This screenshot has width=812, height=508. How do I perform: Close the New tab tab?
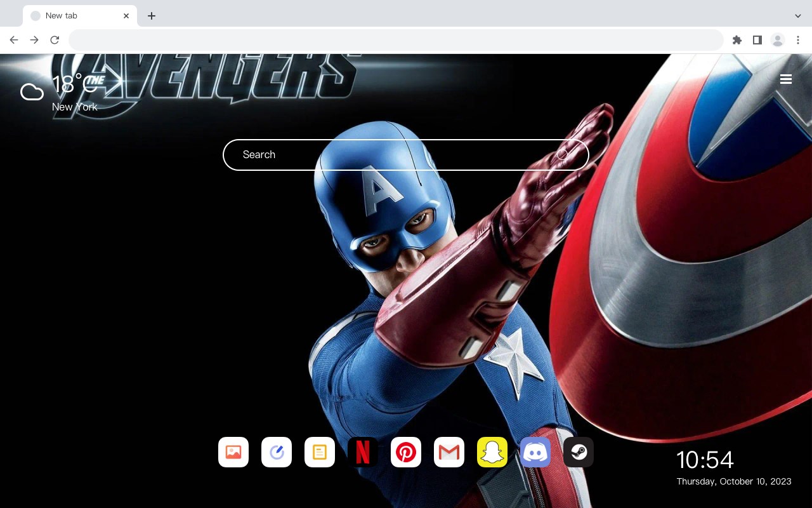pyautogui.click(x=126, y=16)
